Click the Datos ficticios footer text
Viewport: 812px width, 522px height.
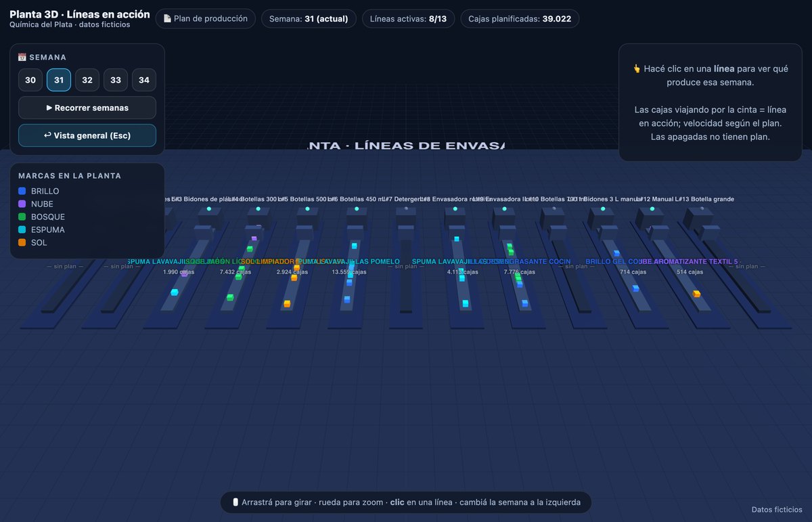pos(777,510)
